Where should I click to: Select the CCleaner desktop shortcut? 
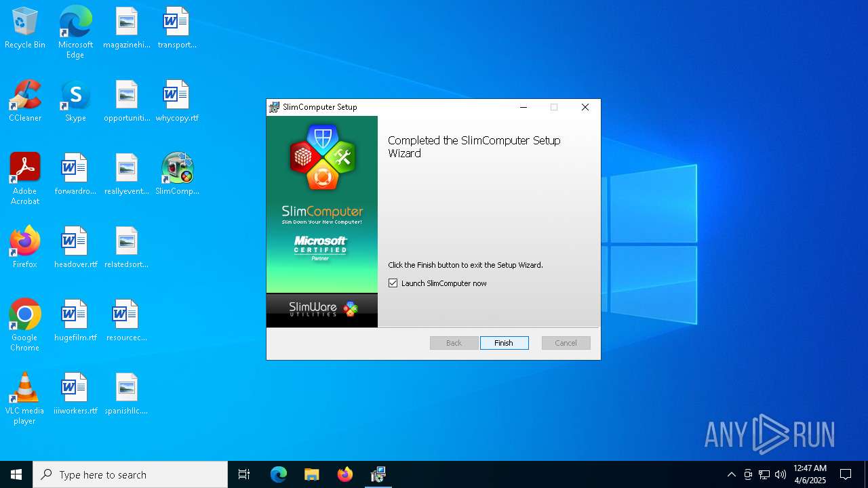(25, 101)
